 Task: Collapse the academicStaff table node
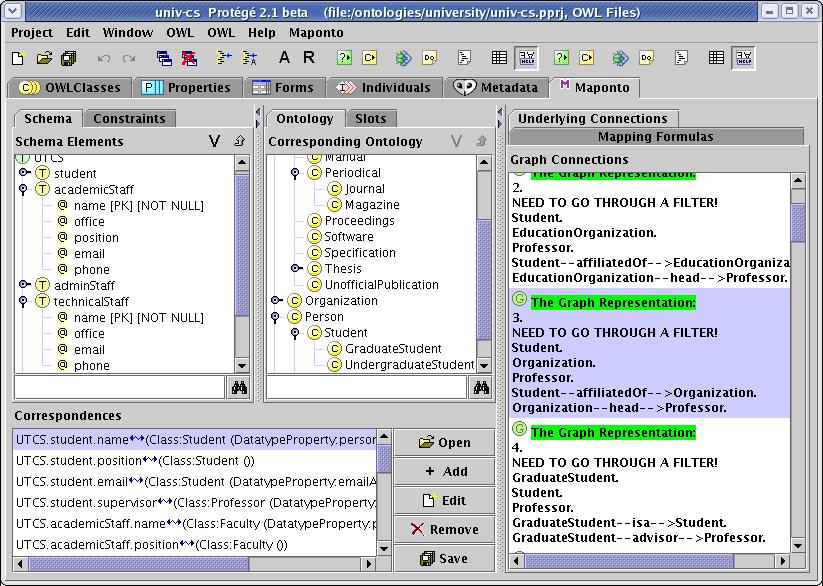click(23, 189)
